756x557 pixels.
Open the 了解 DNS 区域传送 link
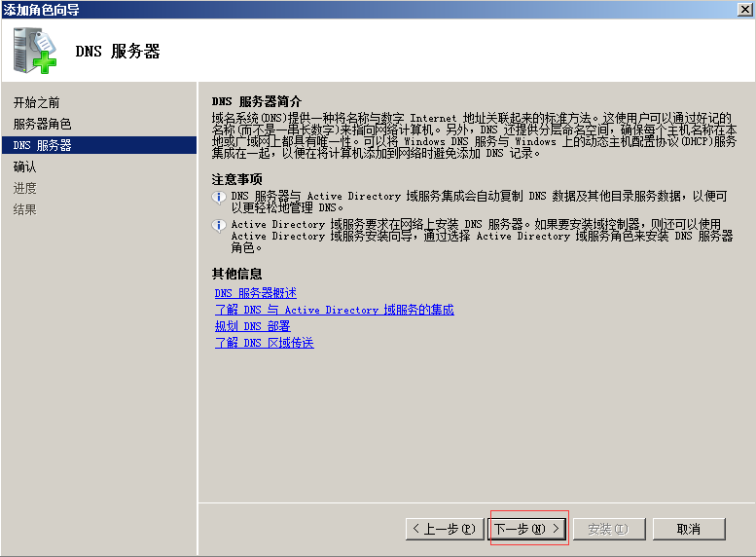264,343
